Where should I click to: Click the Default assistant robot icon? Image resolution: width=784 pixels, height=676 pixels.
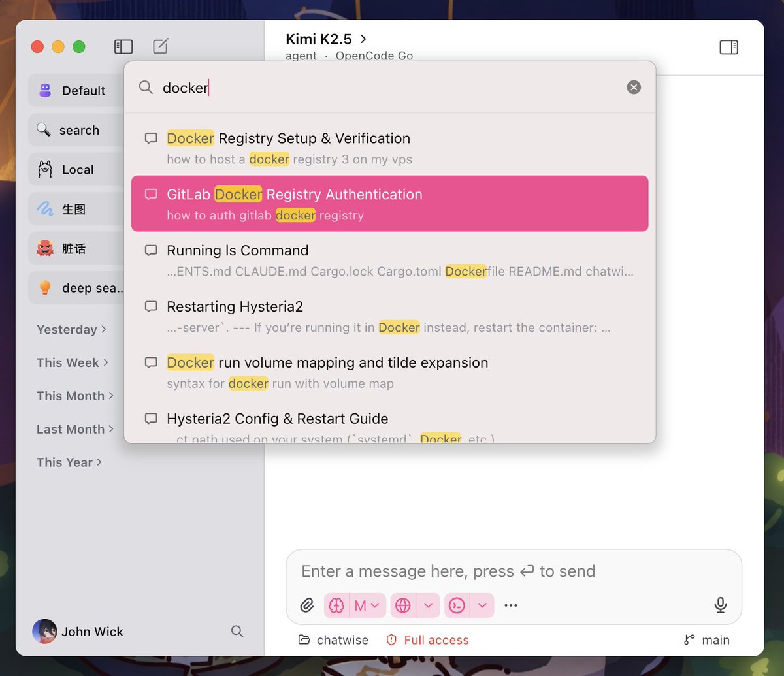[45, 91]
